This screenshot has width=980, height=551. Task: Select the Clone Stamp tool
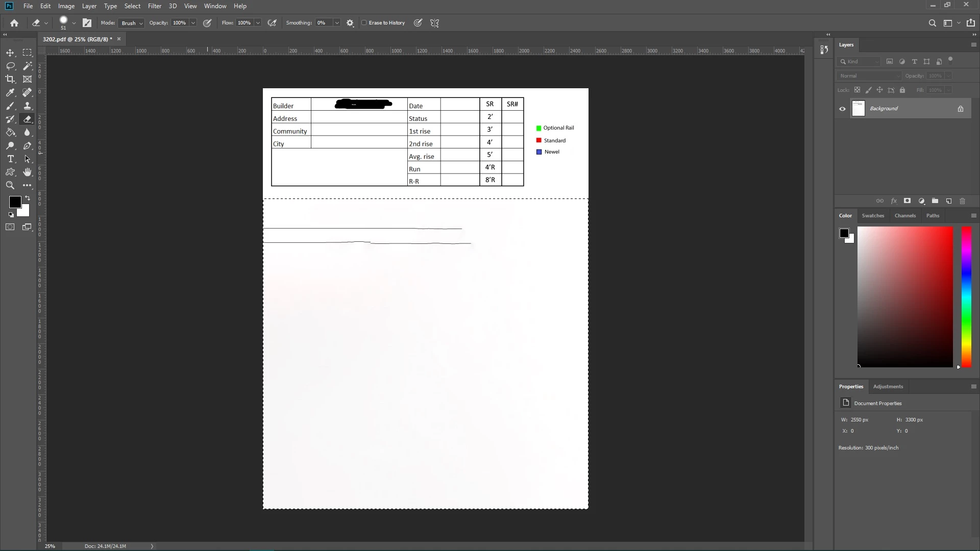coord(28,106)
